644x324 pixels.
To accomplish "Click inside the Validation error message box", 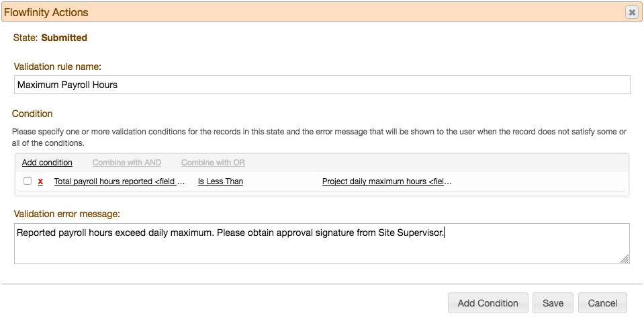I will pyautogui.click(x=322, y=249).
